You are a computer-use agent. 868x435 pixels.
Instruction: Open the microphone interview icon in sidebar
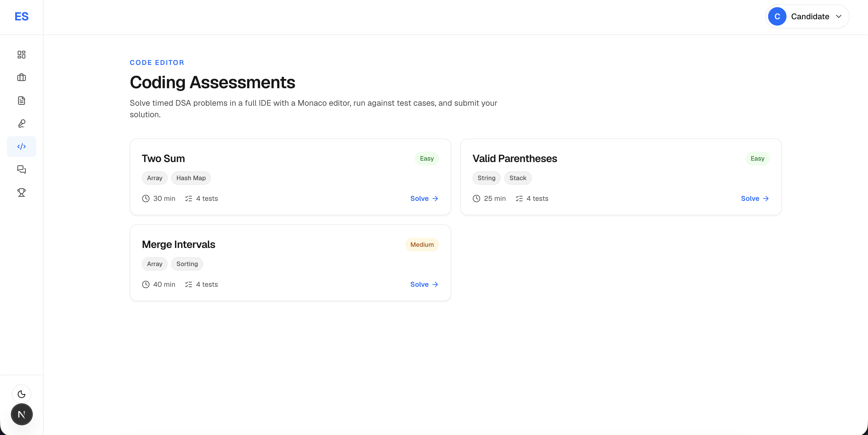coord(22,124)
